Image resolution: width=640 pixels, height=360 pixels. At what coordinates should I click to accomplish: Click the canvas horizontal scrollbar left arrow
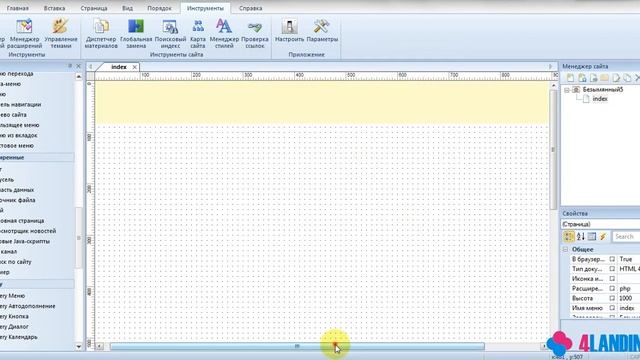(x=100, y=346)
